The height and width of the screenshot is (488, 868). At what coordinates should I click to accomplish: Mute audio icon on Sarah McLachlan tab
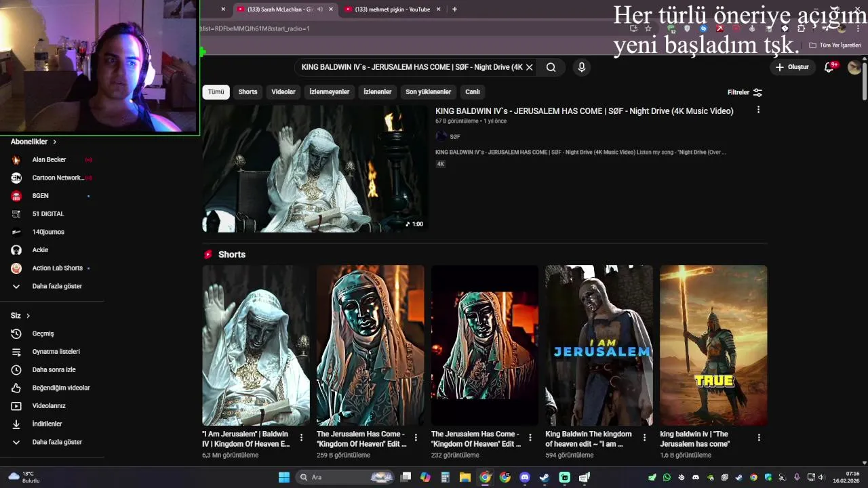point(320,9)
